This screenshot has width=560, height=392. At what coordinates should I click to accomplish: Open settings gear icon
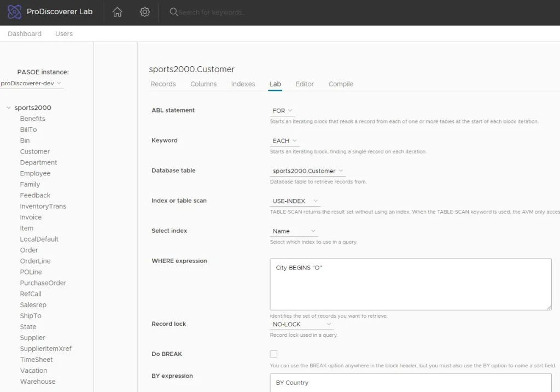(144, 12)
